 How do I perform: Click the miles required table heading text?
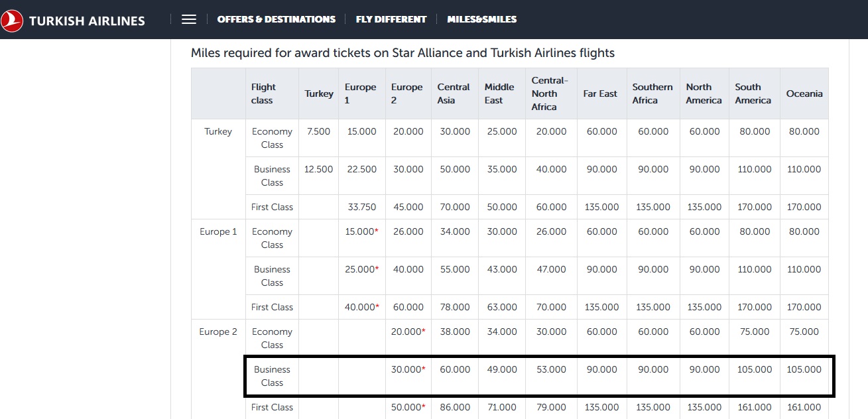pos(403,53)
